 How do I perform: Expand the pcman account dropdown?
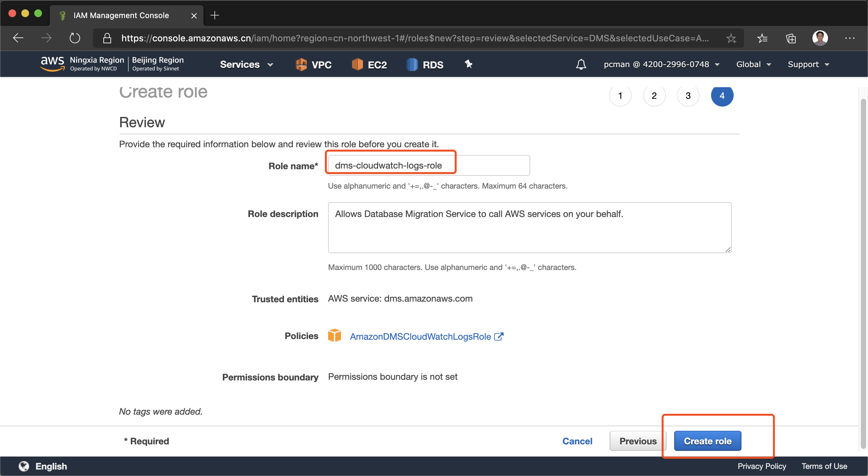click(661, 64)
